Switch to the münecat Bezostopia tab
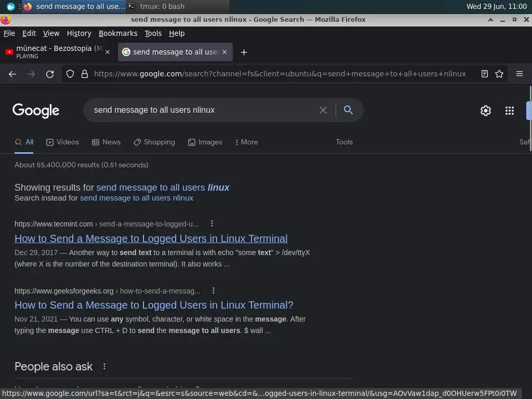Image resolution: width=532 pixels, height=399 pixels. [x=59, y=52]
